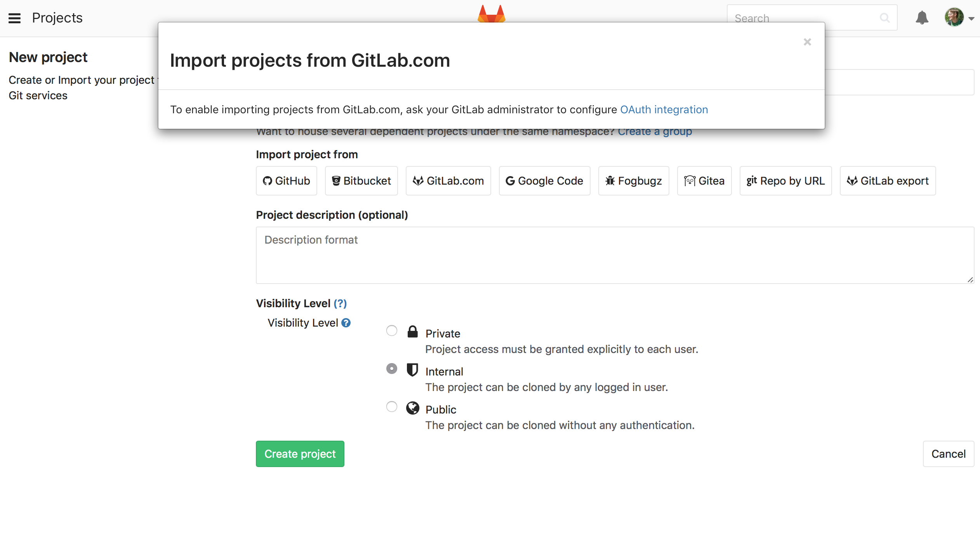Import repository by URL
This screenshot has width=980, height=533.
coord(785,180)
